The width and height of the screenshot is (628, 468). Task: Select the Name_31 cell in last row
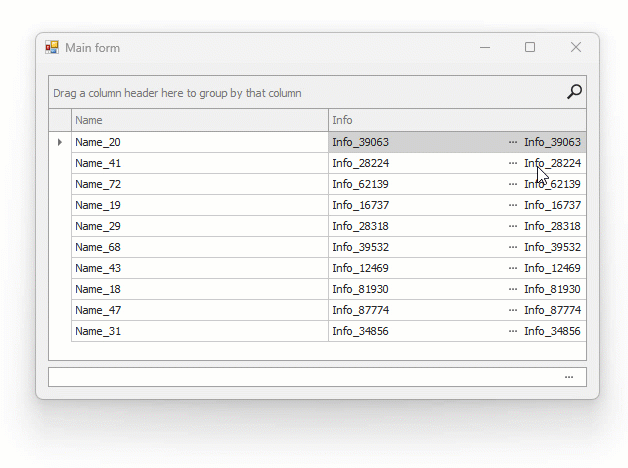pos(200,332)
